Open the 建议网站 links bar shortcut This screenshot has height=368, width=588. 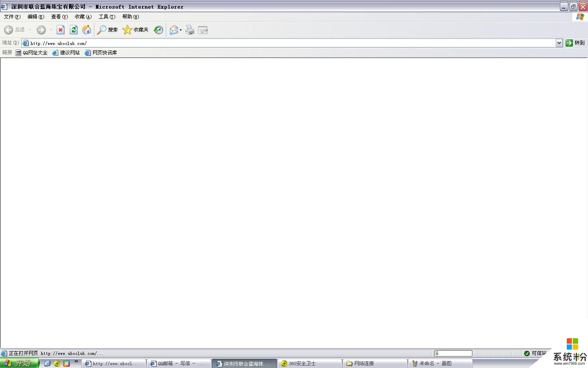pos(66,53)
